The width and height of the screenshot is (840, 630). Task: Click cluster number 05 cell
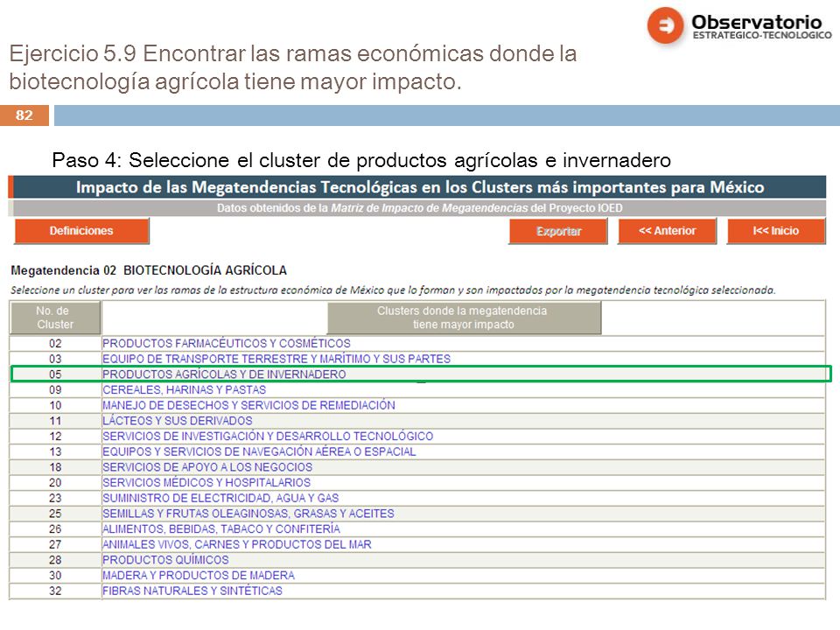pos(55,374)
